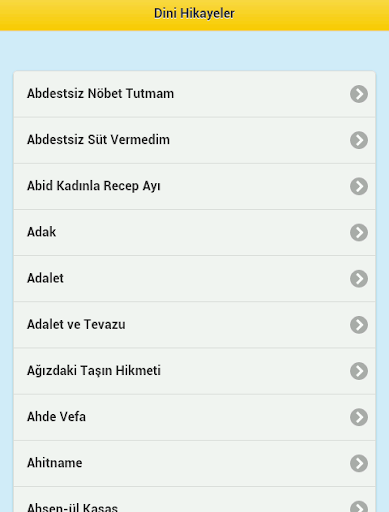This screenshot has width=389, height=512.
Task: Tap the Dini Hikayeler header title
Action: tap(194, 14)
